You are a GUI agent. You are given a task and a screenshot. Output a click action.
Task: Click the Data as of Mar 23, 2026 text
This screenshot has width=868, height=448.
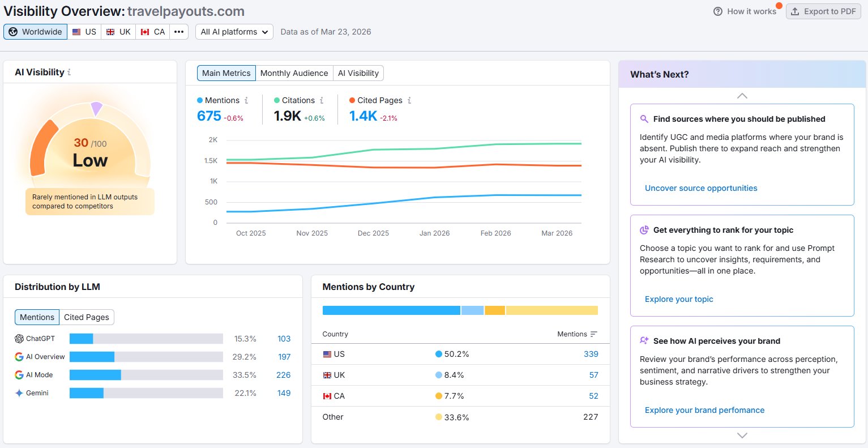pos(326,32)
